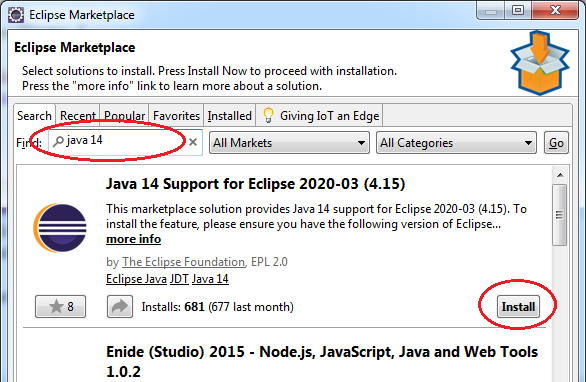Clear the search text with X icon

pyautogui.click(x=193, y=142)
